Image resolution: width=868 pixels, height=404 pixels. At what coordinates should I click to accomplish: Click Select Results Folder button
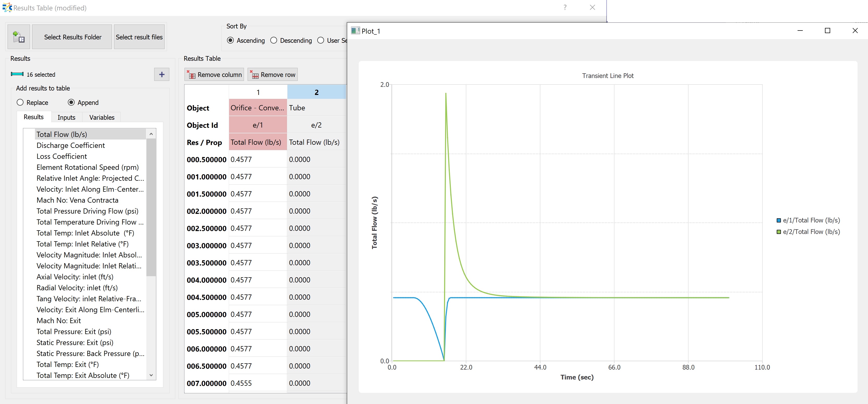click(73, 37)
